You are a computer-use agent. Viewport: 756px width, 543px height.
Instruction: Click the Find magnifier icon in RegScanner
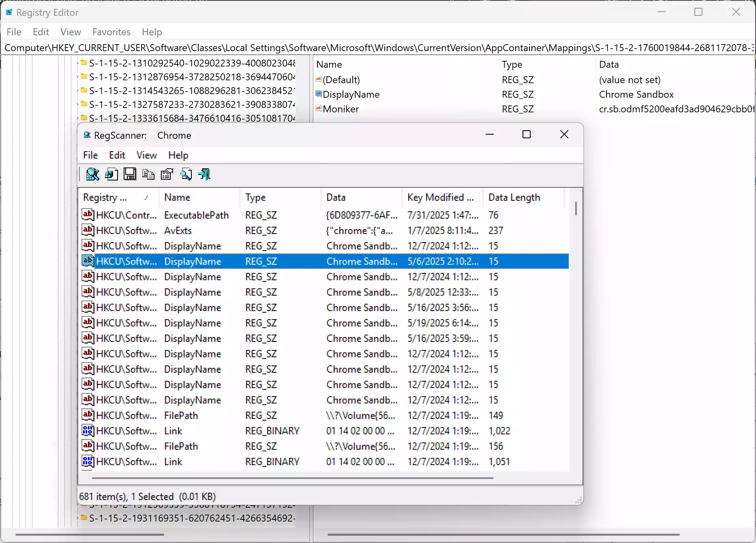(186, 174)
